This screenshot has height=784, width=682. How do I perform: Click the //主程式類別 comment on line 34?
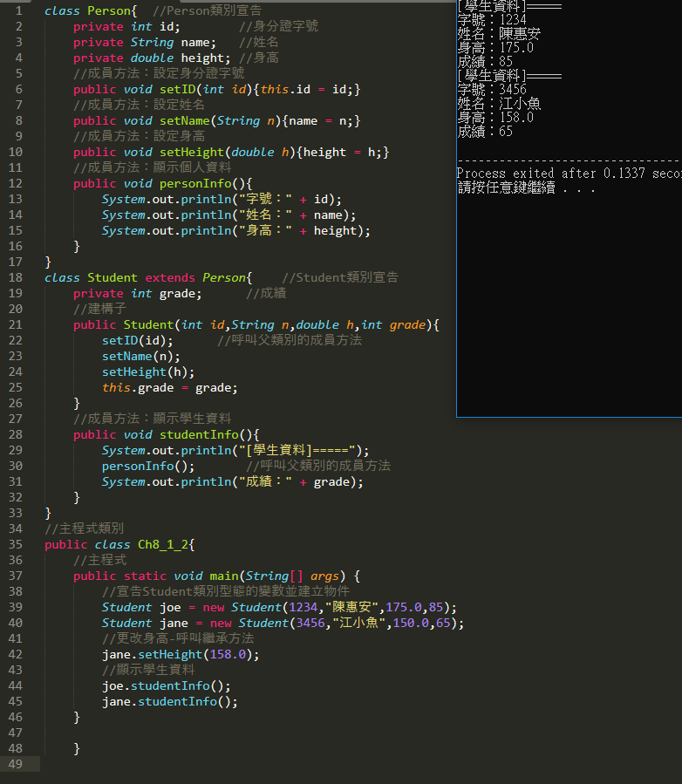(84, 529)
